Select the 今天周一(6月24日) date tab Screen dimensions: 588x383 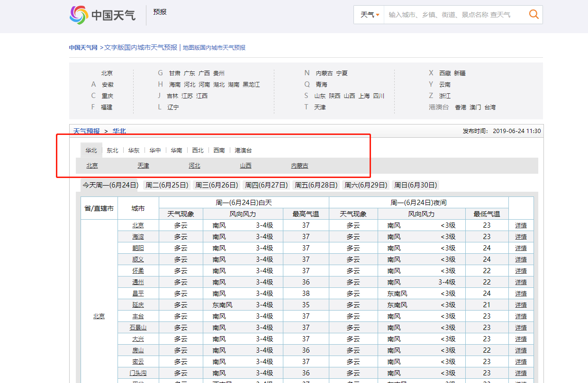click(110, 185)
